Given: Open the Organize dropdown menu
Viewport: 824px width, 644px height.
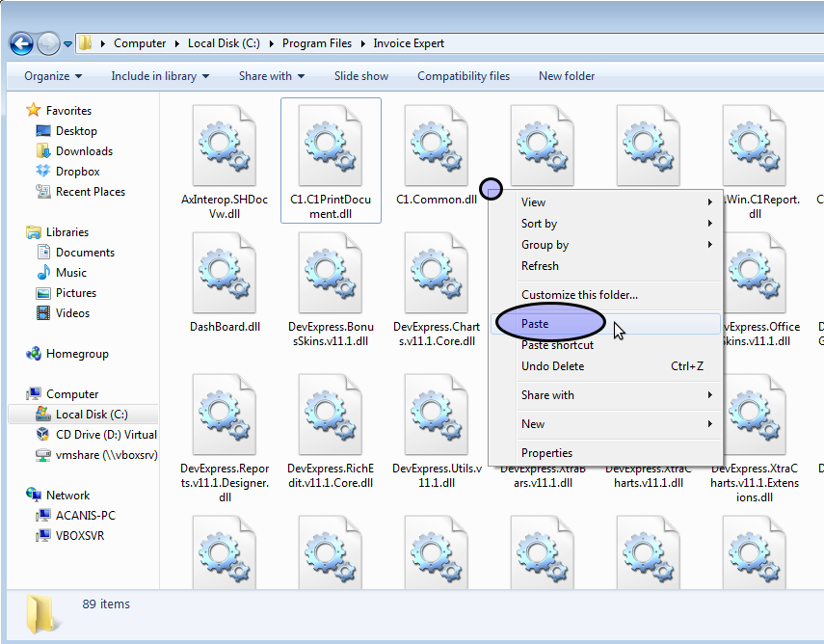Looking at the screenshot, I should pyautogui.click(x=53, y=76).
